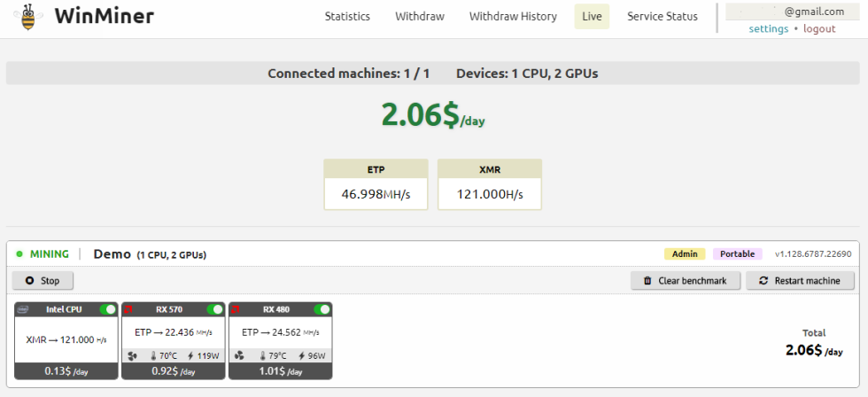
Task: Disable mining on the Intel CPU
Action: pos(108,309)
